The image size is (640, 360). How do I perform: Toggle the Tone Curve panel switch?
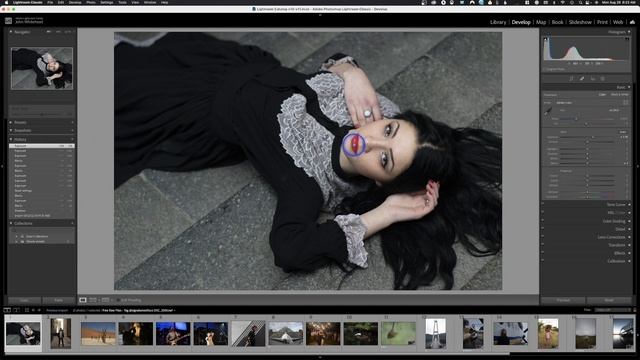tap(542, 204)
